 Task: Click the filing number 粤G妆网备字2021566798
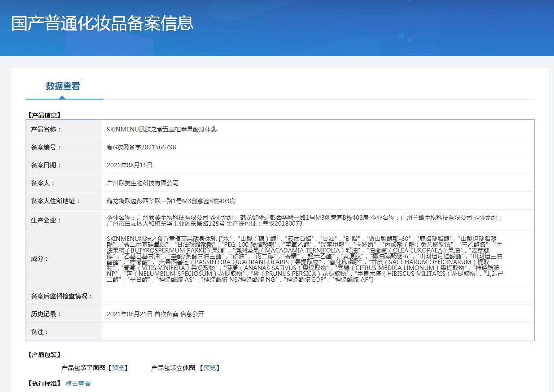pos(141,147)
